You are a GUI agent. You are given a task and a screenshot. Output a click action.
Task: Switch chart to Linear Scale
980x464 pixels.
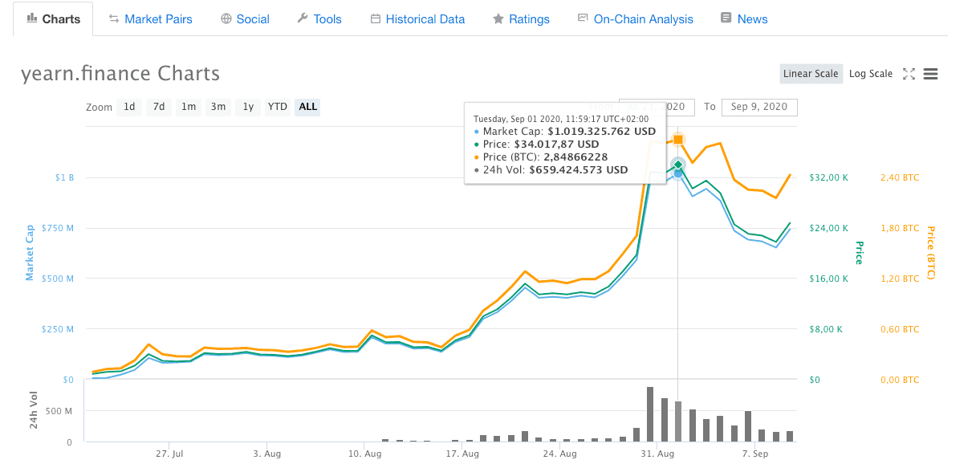point(810,74)
